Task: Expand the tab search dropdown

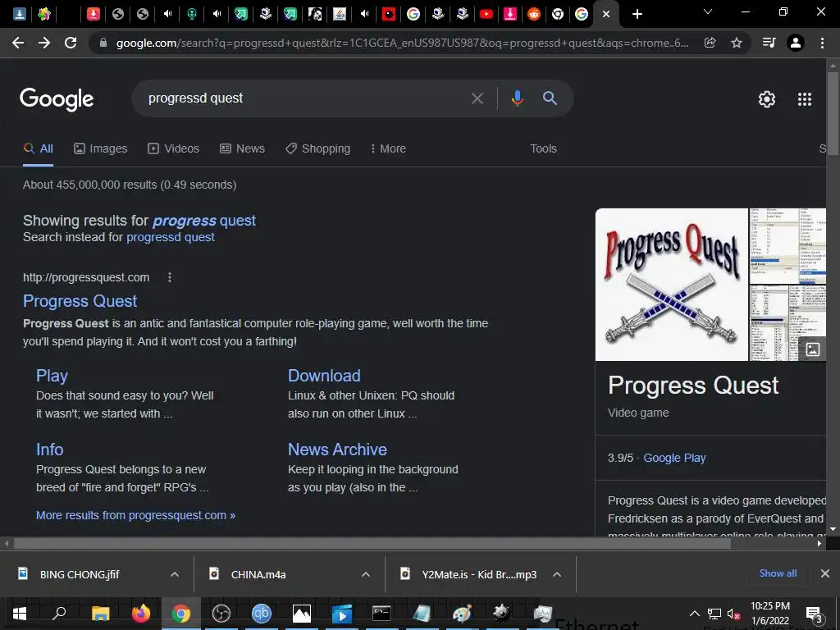Action: tap(708, 11)
